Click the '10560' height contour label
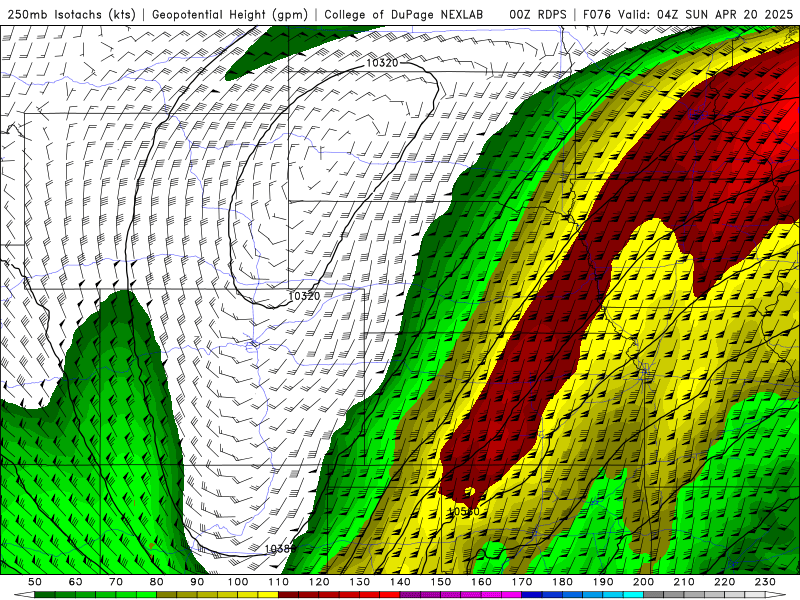The image size is (800, 600). [463, 511]
